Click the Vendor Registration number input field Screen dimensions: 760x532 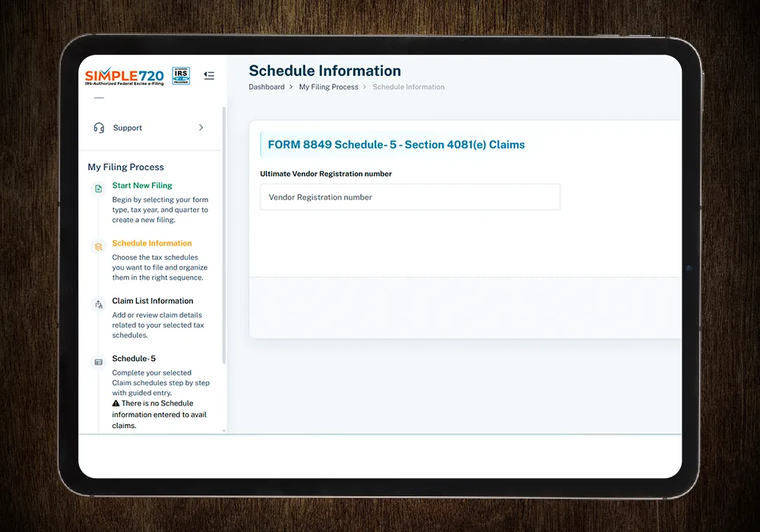pyautogui.click(x=410, y=197)
